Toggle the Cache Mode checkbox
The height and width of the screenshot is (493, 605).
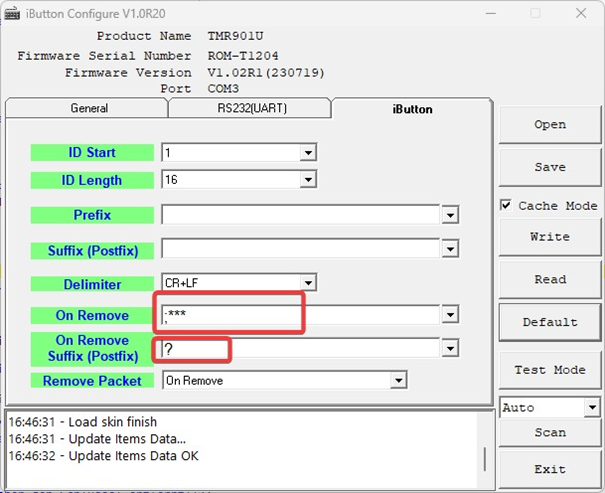click(x=507, y=205)
